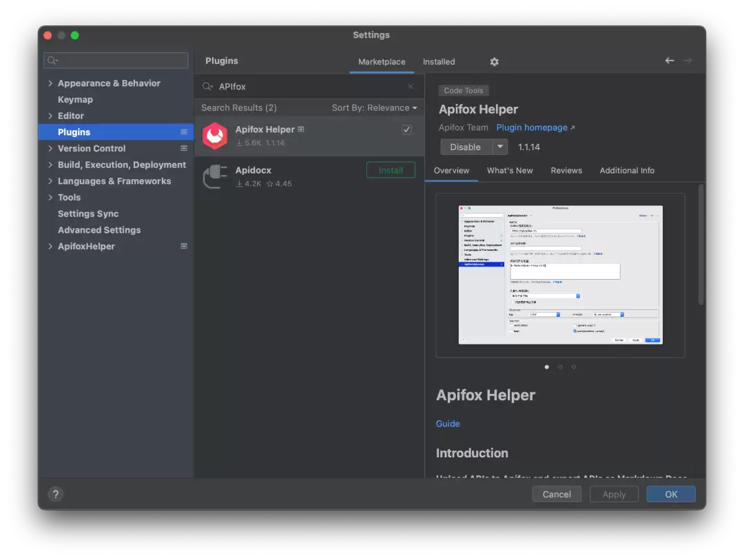Click the plugin details vertical scrollbar
The image size is (744, 560).
pyautogui.click(x=701, y=245)
